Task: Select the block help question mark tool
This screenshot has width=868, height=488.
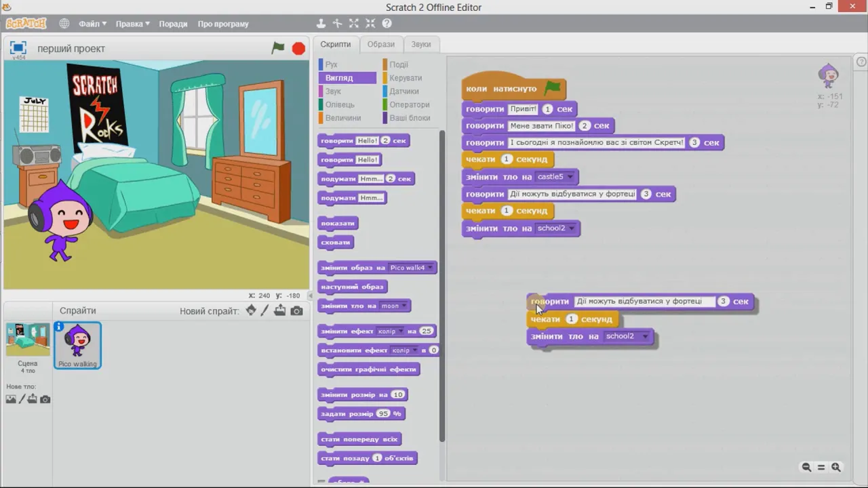Action: click(x=387, y=24)
